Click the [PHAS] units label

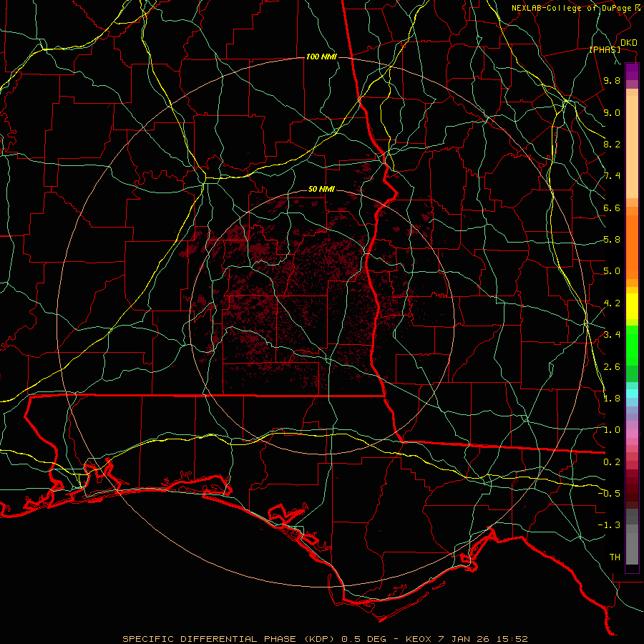point(605,49)
